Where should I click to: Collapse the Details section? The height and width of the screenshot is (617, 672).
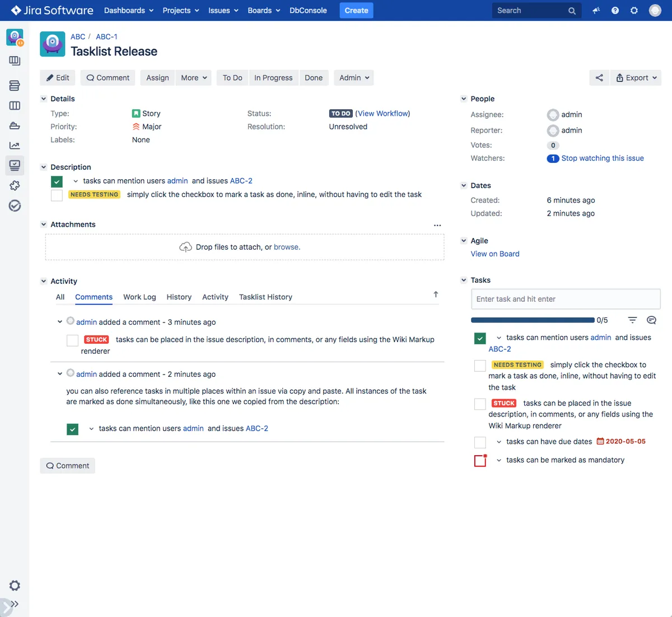click(44, 99)
